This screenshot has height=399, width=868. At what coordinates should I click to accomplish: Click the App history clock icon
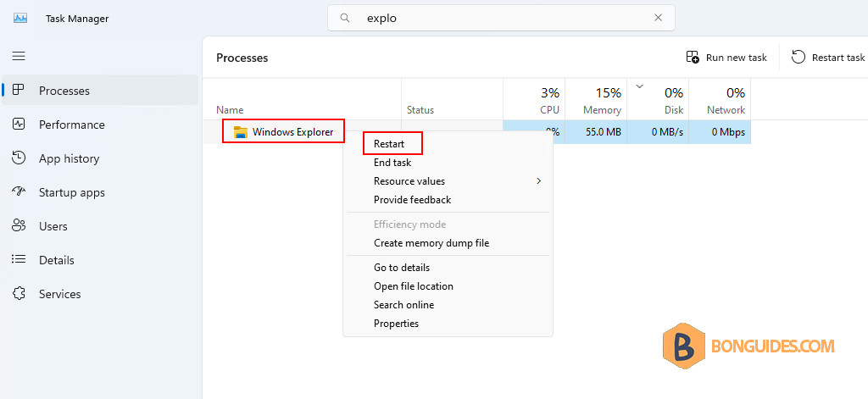coord(19,158)
